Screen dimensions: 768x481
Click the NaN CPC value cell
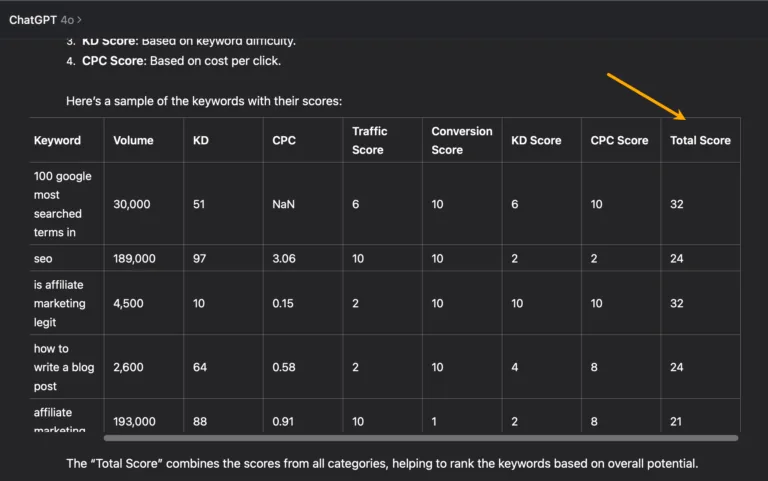(x=284, y=204)
